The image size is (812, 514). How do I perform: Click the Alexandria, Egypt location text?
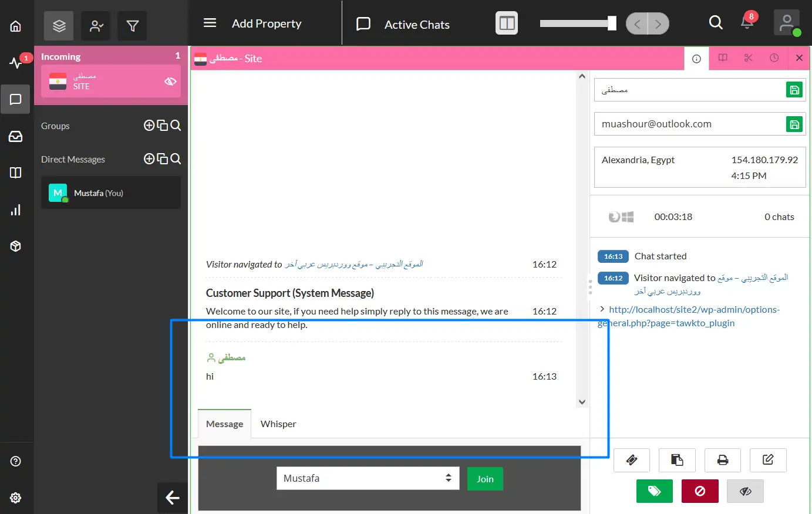(638, 160)
